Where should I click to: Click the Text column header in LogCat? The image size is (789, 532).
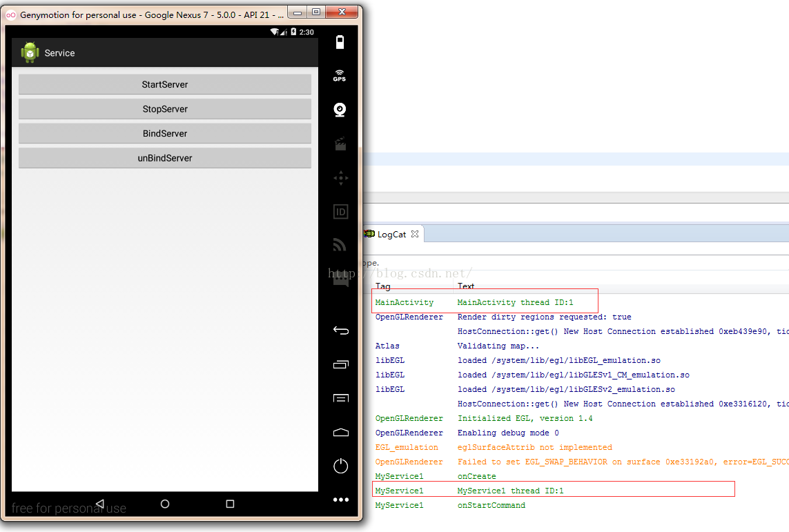[x=466, y=286]
